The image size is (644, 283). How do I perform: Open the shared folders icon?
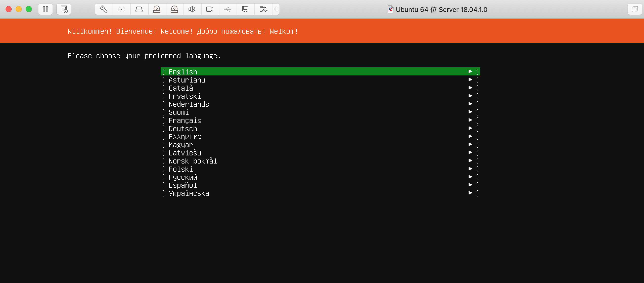pyautogui.click(x=263, y=9)
